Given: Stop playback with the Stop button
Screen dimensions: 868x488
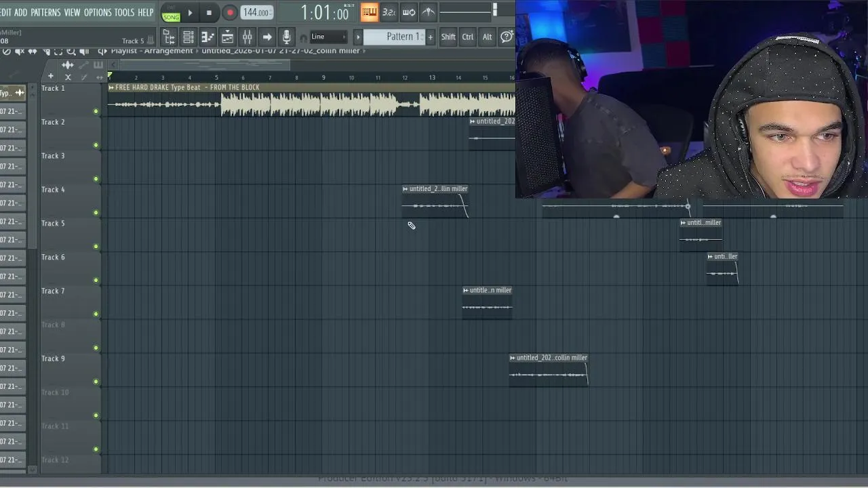Looking at the screenshot, I should click(x=209, y=12).
